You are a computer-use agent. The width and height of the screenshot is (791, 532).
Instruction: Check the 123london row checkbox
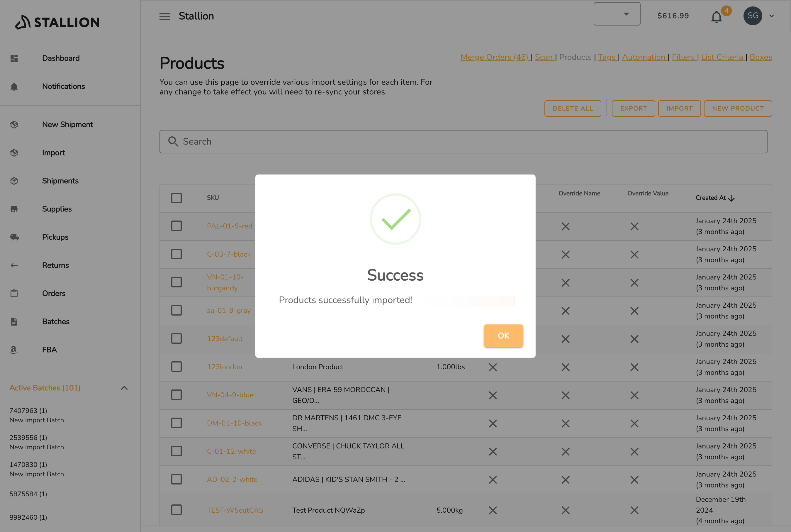[x=176, y=367]
